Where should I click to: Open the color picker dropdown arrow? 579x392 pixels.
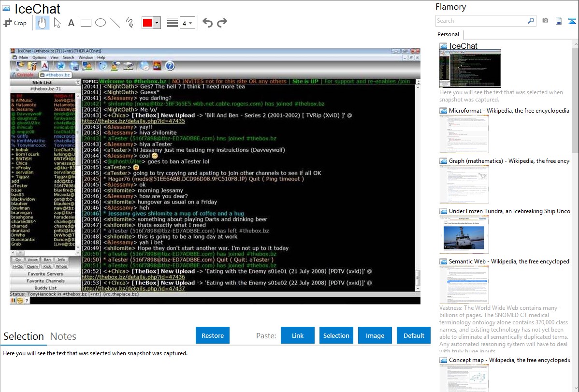(x=157, y=23)
